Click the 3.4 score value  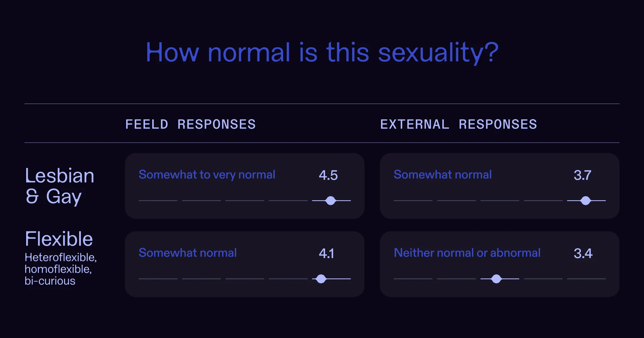[583, 253]
